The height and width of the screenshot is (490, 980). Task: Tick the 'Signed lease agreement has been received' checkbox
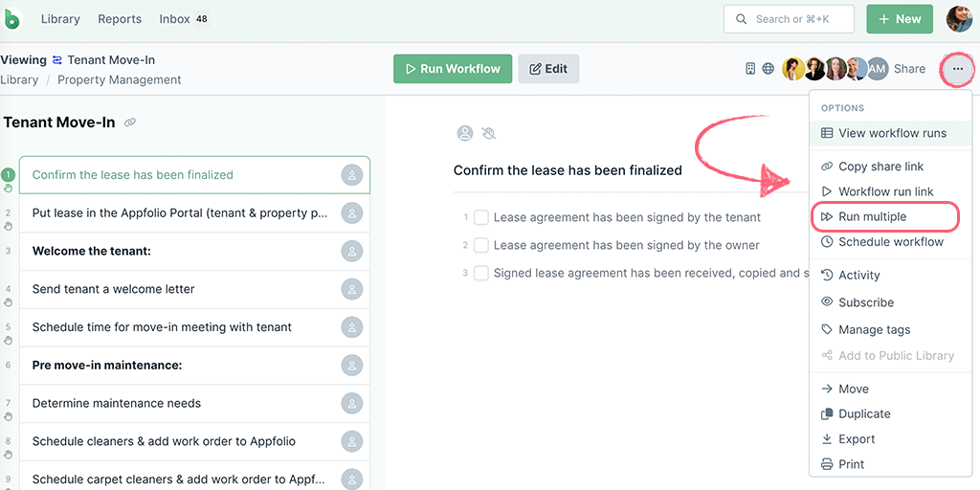click(x=480, y=273)
